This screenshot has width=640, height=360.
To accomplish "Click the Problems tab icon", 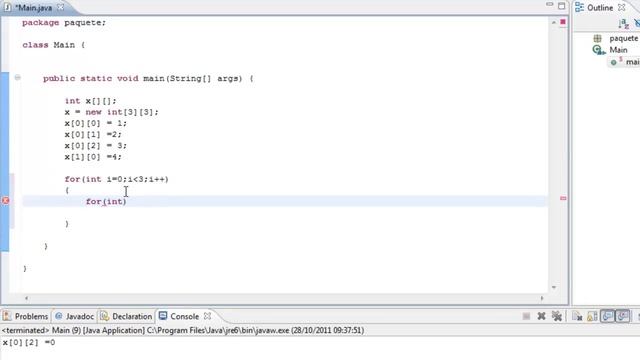I will pos(7,316).
